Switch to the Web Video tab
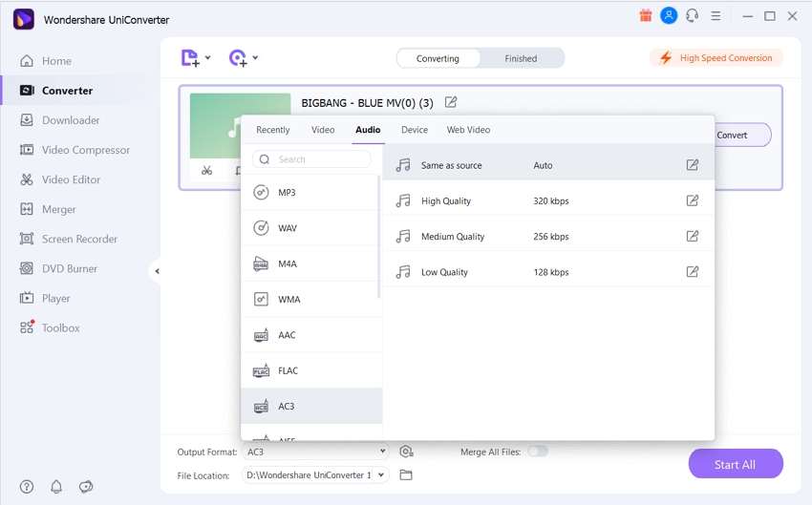Screen dimensions: 812x505 pyautogui.click(x=468, y=130)
